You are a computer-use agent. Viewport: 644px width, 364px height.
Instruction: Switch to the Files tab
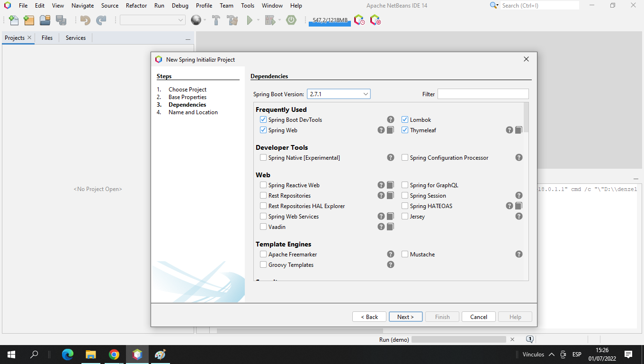47,38
